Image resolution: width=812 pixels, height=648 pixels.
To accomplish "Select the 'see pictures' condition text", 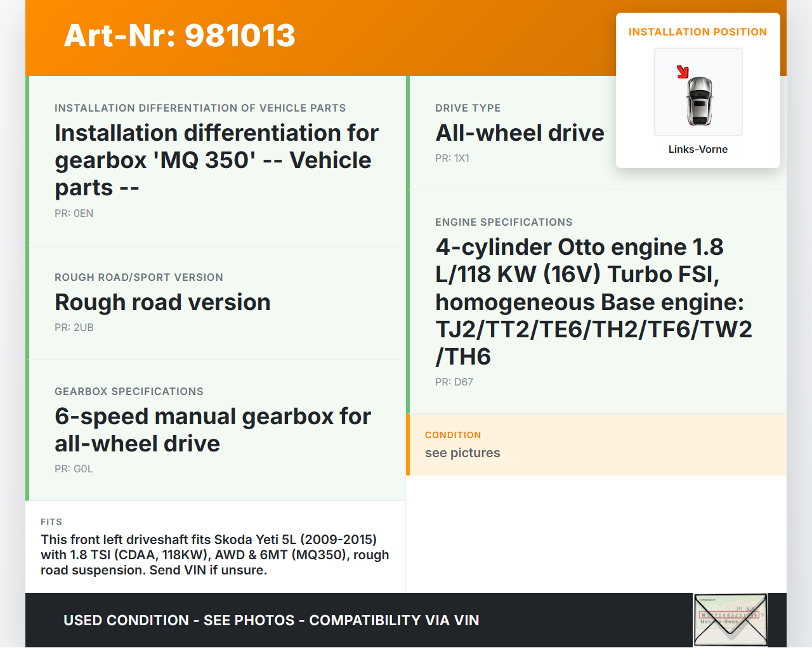I will click(x=462, y=453).
